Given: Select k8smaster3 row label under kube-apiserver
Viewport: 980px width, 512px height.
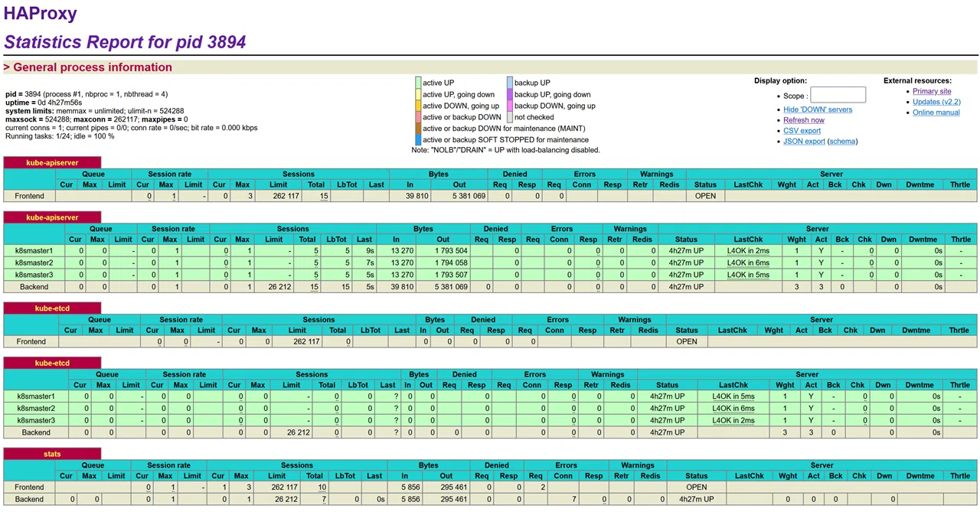Looking at the screenshot, I should tap(34, 275).
